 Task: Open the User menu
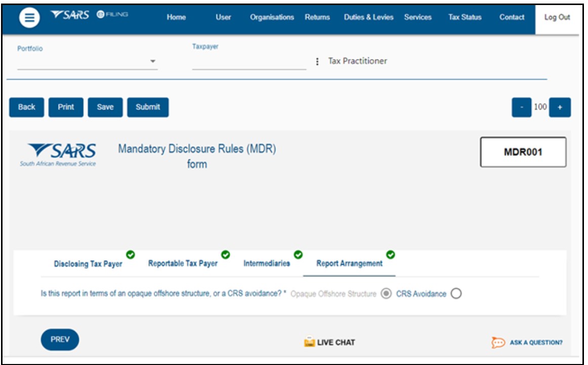click(x=223, y=17)
